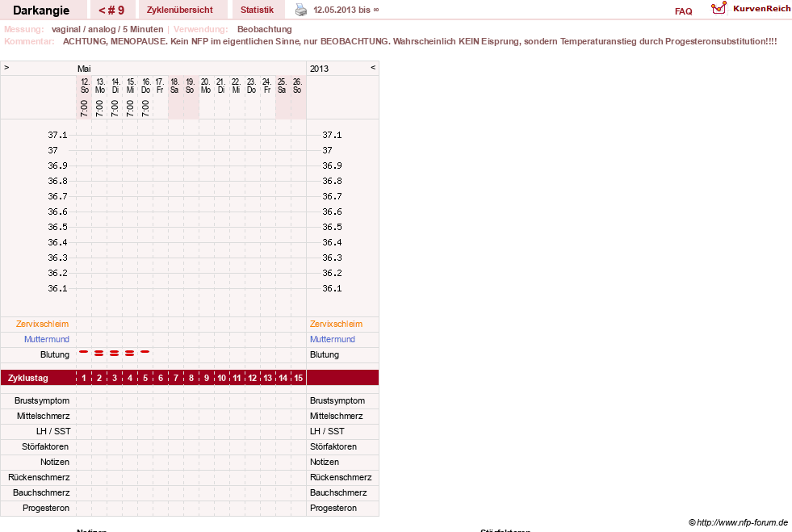Click the < arrow next to 2013
The height and width of the screenshot is (532, 792).
373,67
